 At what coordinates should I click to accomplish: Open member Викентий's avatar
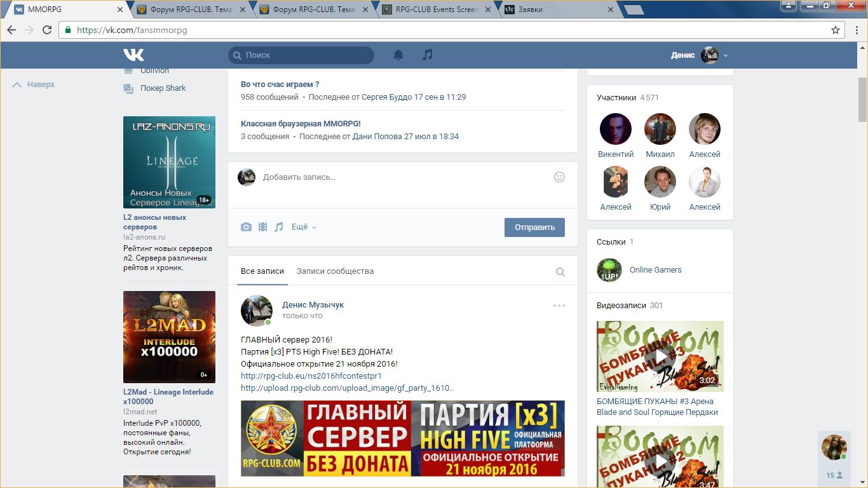pos(616,129)
